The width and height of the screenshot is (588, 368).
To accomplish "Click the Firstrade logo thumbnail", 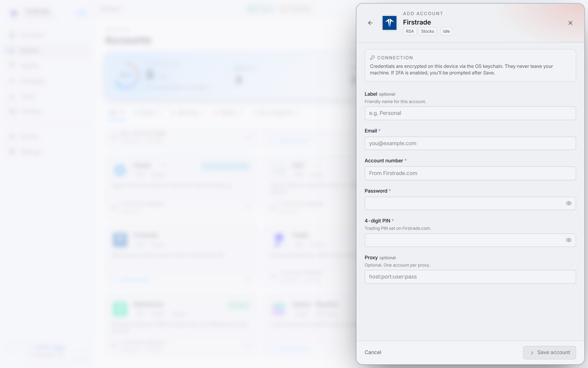I will pos(390,23).
